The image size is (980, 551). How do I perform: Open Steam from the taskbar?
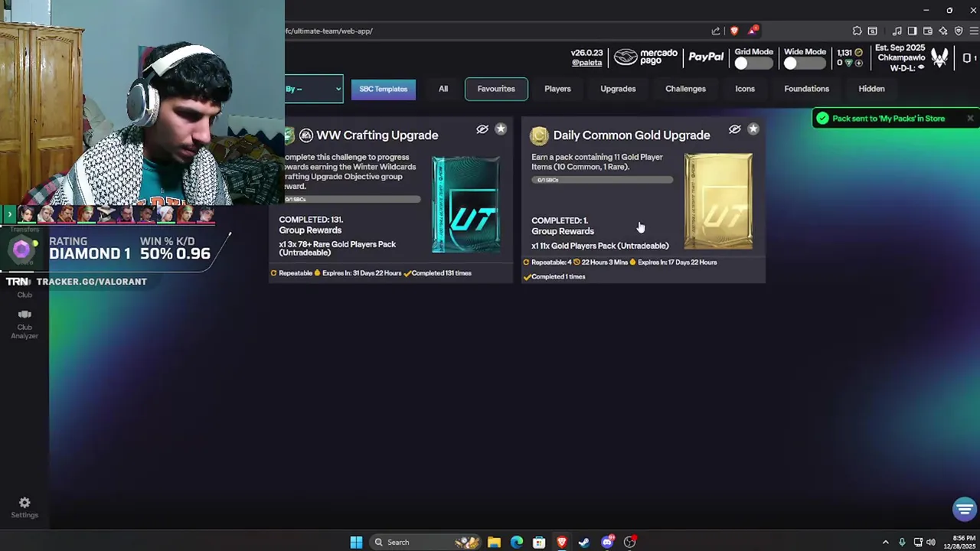[584, 542]
